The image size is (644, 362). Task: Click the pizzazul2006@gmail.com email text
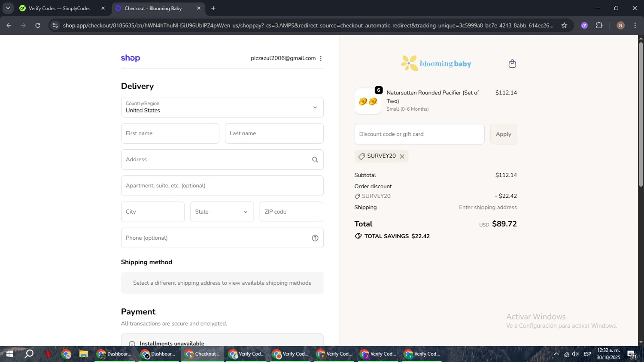[283, 58]
